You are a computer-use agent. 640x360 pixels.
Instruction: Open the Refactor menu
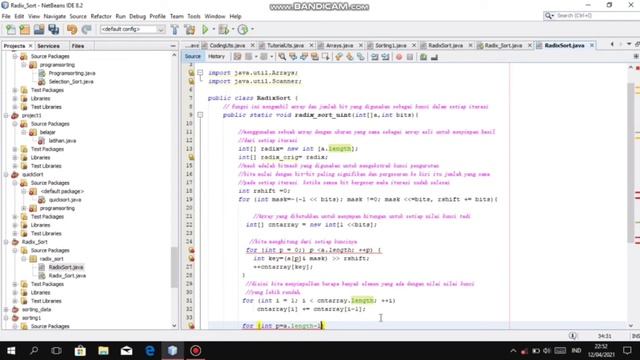pos(101,16)
